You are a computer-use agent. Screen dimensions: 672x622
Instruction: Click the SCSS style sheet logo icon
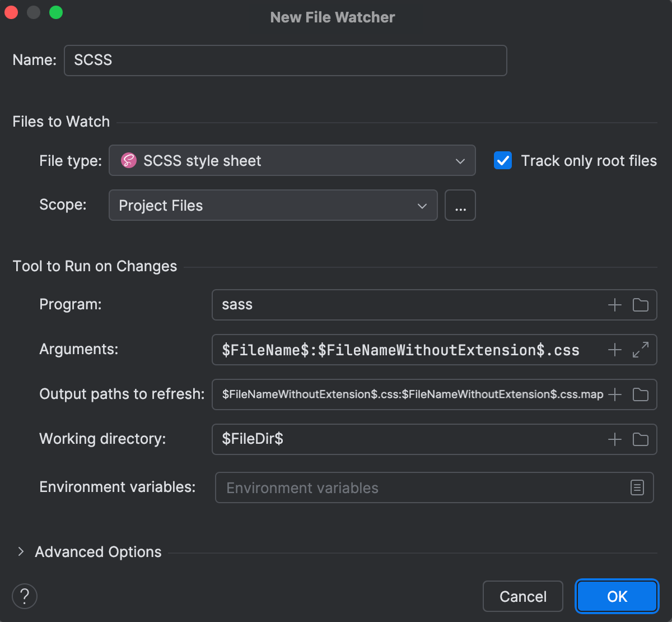(x=128, y=160)
